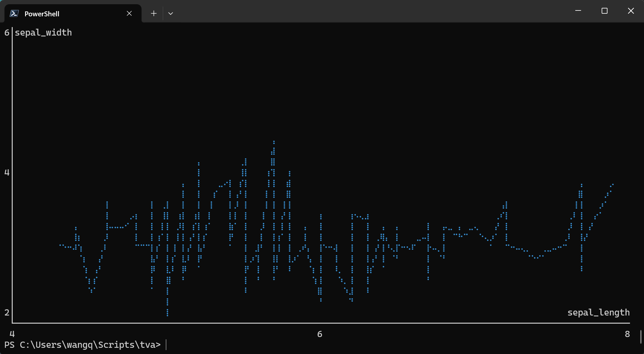Click the sepal_length axis label

coord(598,312)
